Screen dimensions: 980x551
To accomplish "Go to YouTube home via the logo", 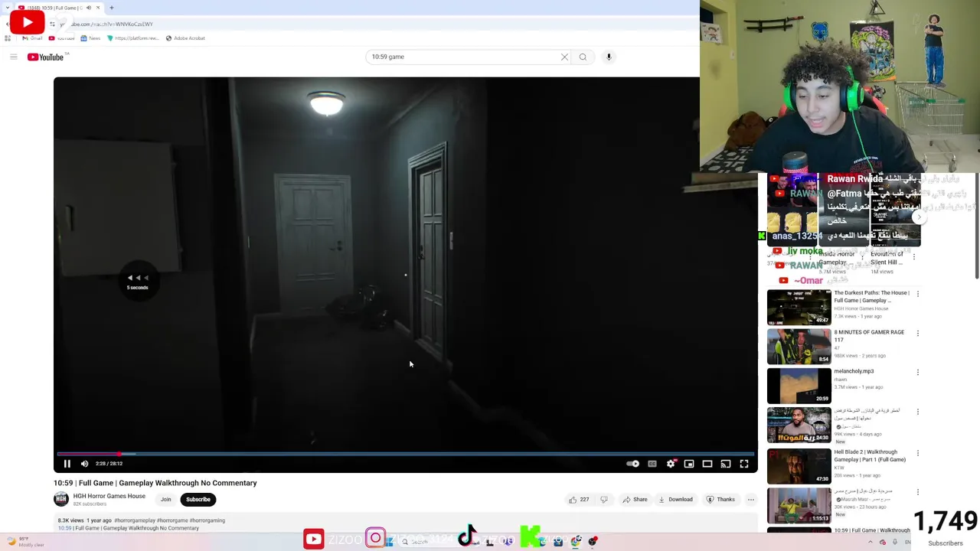I will pyautogui.click(x=46, y=57).
